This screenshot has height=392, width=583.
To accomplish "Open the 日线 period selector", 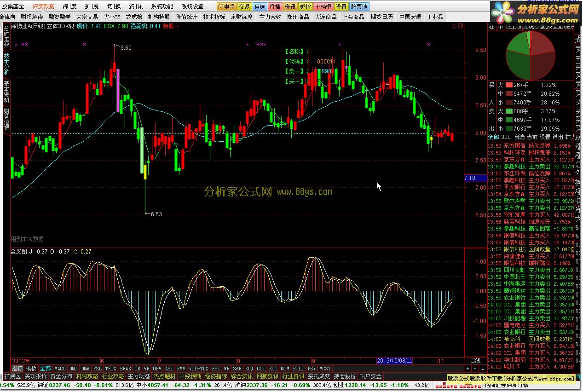I will [475, 361].
